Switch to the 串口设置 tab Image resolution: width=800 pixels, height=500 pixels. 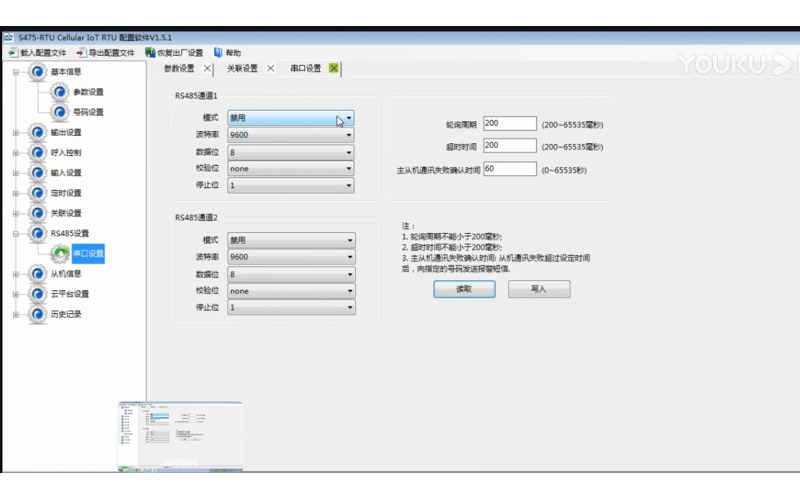point(306,68)
